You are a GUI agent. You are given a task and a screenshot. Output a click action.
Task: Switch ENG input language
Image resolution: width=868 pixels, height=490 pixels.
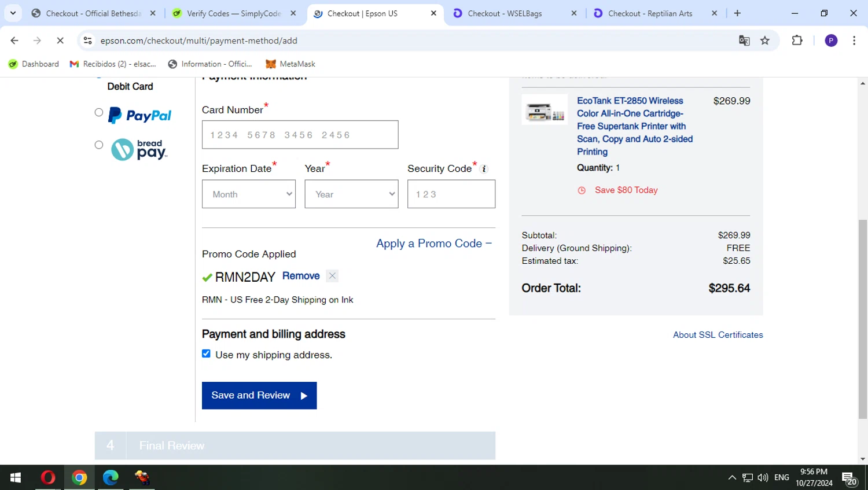(782, 477)
